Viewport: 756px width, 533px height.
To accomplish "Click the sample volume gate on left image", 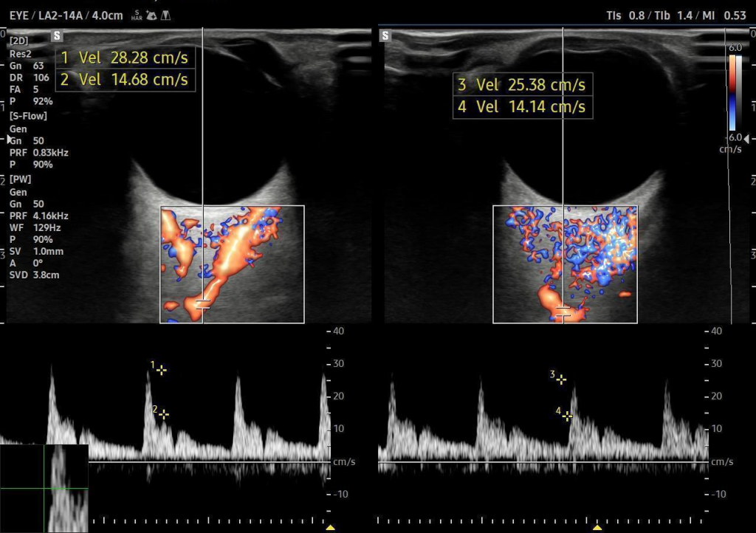I will [x=203, y=304].
